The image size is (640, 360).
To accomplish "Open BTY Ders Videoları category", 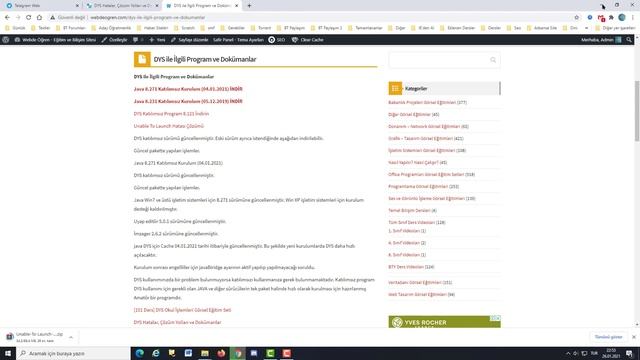I will click(x=406, y=267).
